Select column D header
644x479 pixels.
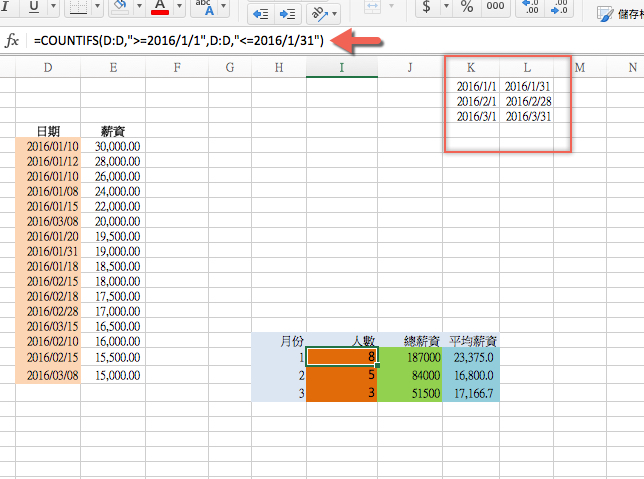(48, 67)
